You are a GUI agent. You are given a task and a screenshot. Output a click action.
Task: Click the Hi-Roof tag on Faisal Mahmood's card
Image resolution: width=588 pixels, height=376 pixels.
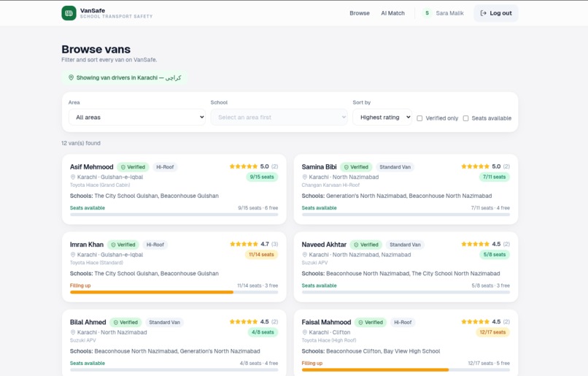403,323
